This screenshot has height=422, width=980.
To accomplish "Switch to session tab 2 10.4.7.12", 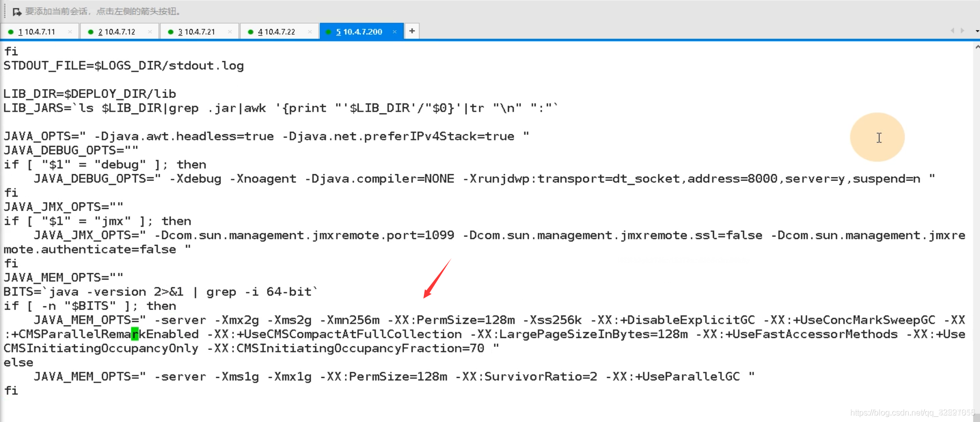I will [120, 32].
